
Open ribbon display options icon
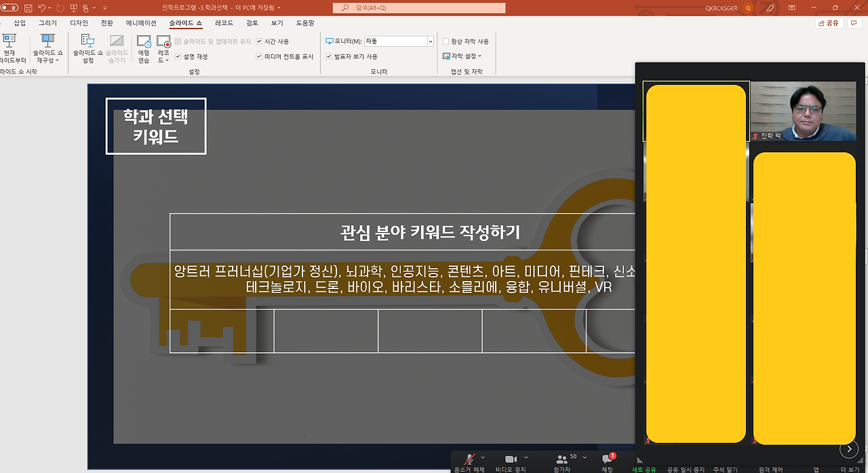[x=792, y=8]
